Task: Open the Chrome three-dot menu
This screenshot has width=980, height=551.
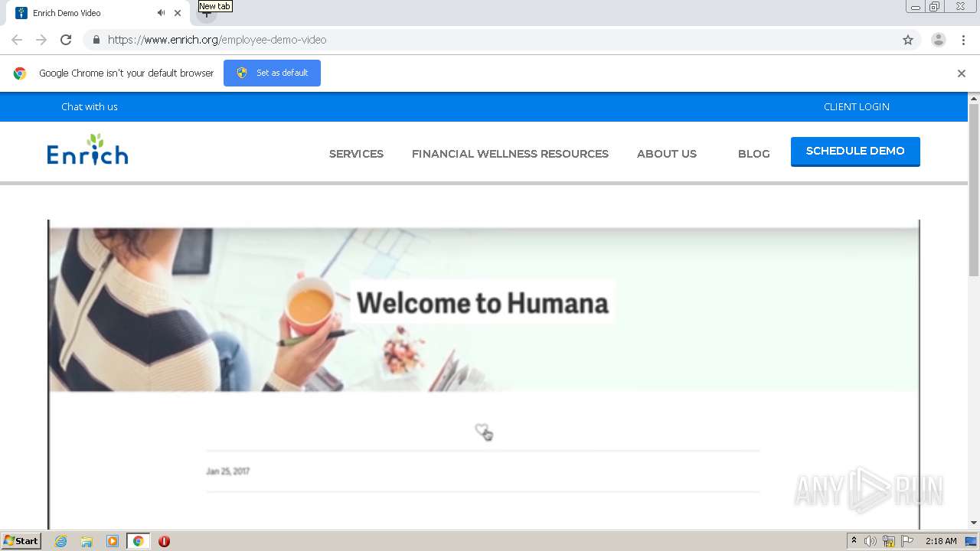Action: 964,40
